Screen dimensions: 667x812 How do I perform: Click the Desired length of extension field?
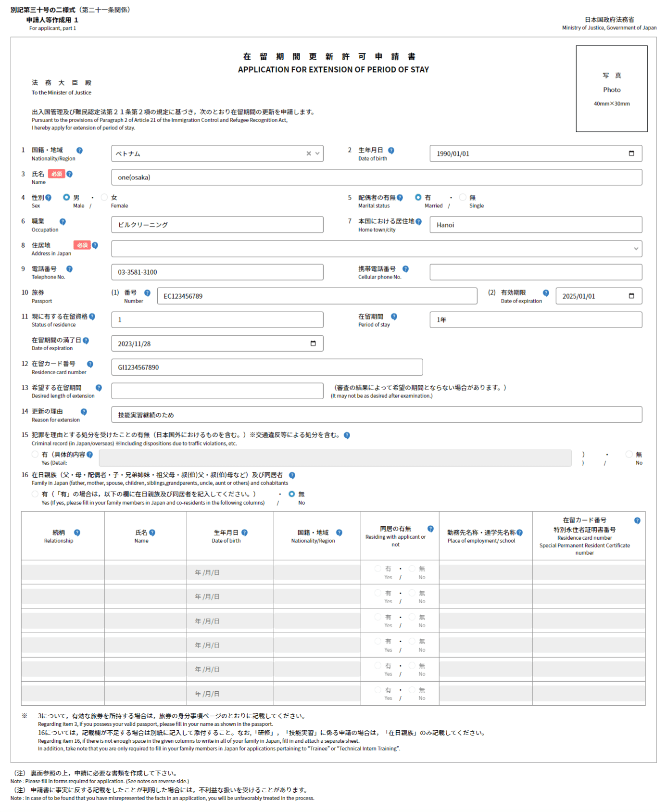[x=217, y=391]
